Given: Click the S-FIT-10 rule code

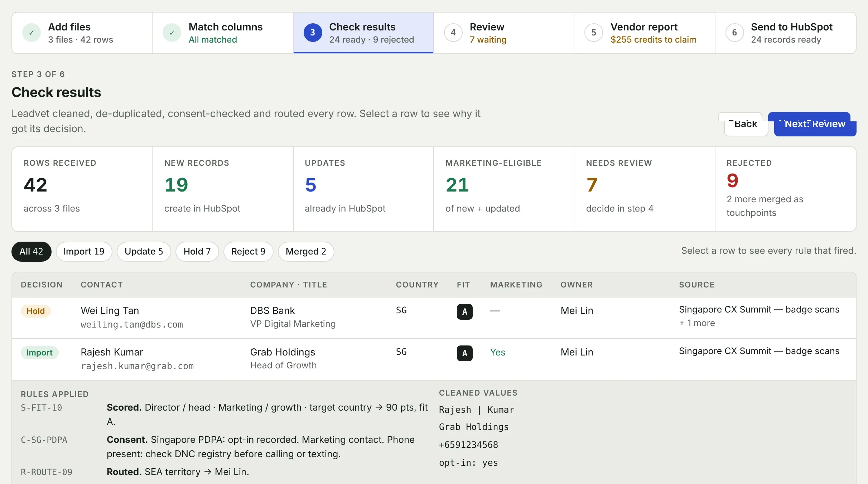Looking at the screenshot, I should coord(41,408).
